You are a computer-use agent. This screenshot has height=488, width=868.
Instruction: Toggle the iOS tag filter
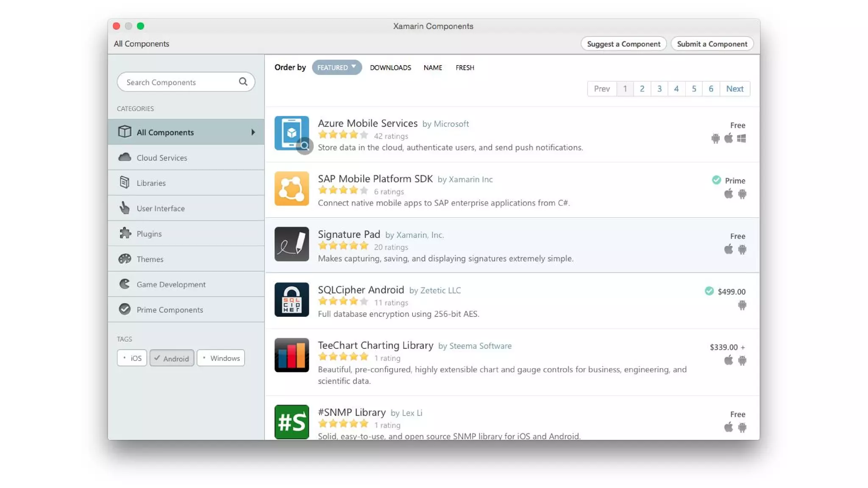[132, 358]
